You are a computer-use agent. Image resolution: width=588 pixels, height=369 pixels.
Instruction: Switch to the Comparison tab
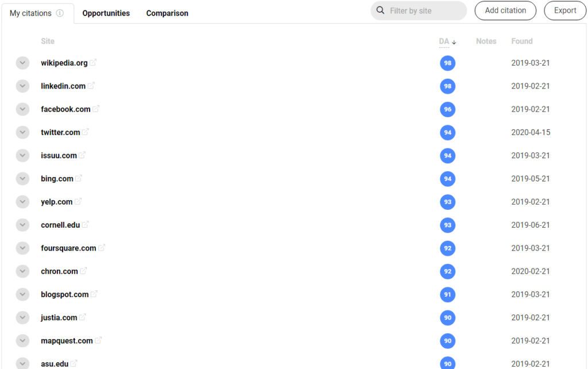[167, 13]
